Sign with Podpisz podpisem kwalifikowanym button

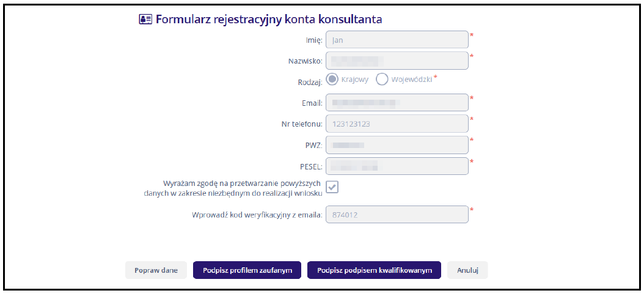(374, 270)
